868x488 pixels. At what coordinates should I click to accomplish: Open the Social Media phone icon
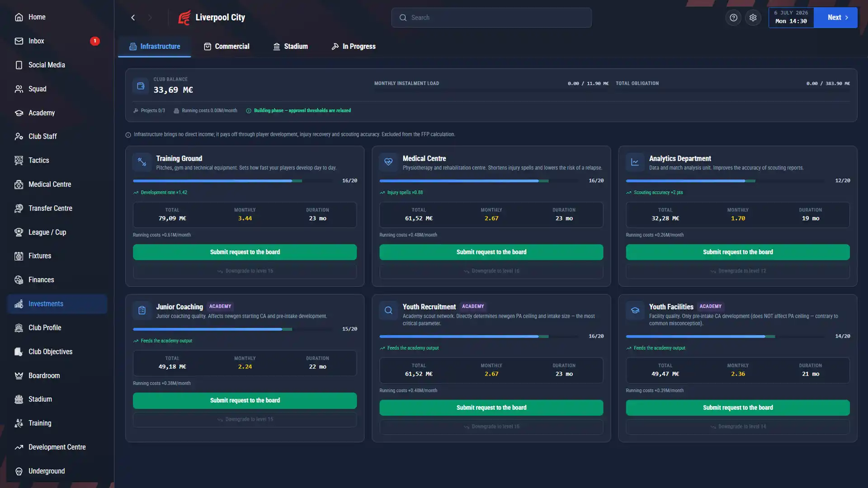click(19, 65)
